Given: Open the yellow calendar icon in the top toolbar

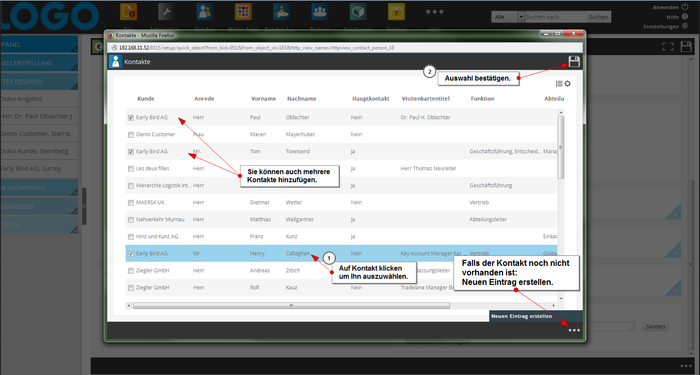Looking at the screenshot, I should (x=396, y=12).
